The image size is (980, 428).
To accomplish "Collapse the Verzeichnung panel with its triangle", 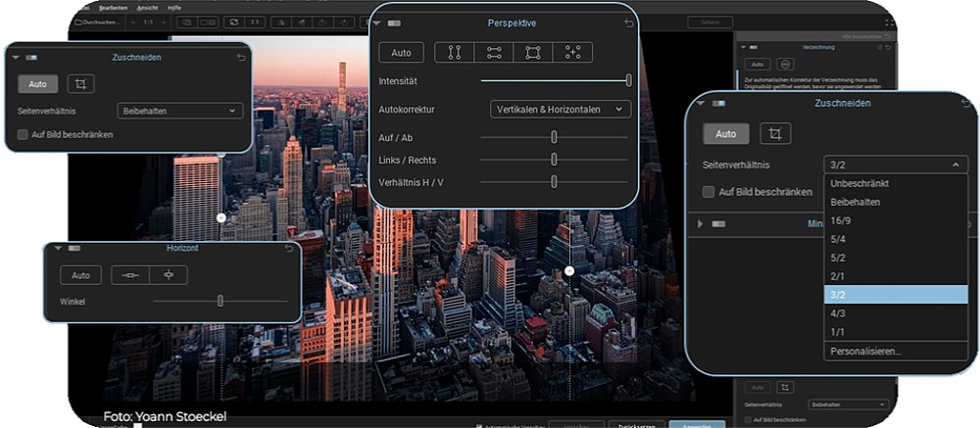I will (743, 47).
